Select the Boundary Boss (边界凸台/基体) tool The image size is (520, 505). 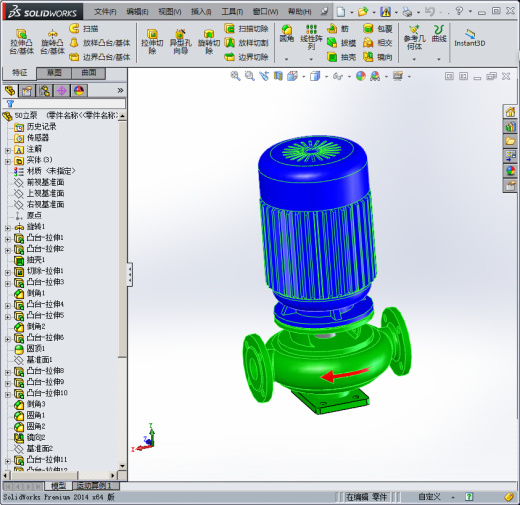click(x=100, y=57)
